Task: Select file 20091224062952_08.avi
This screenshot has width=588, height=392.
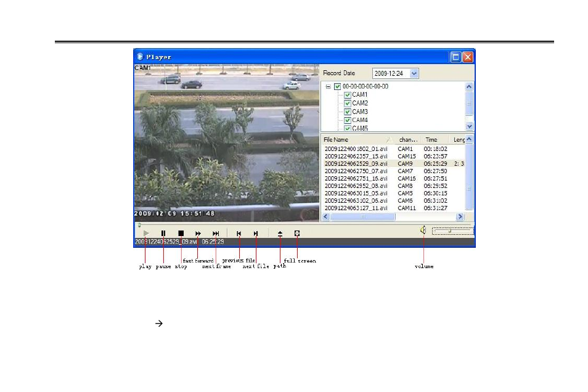Action: click(x=356, y=186)
